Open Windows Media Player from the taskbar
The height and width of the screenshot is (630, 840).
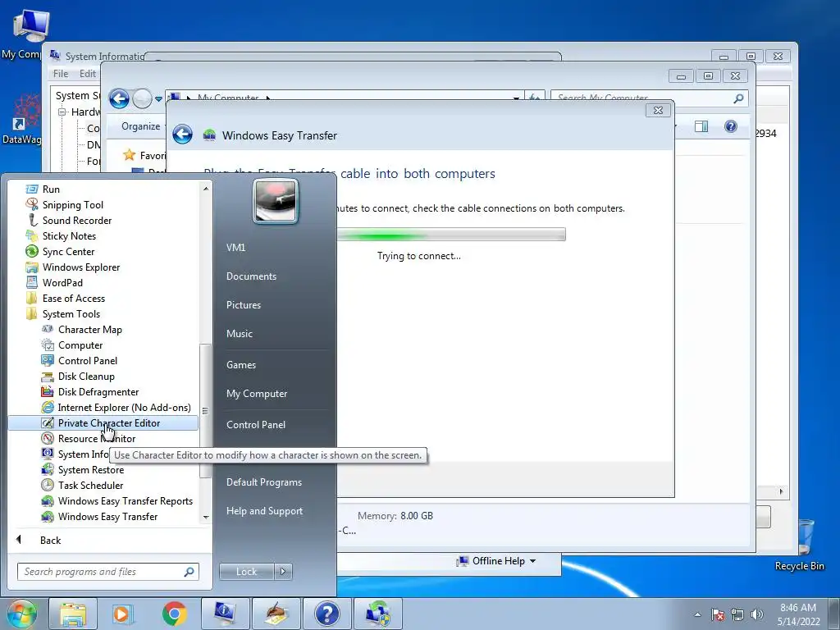[122, 614]
